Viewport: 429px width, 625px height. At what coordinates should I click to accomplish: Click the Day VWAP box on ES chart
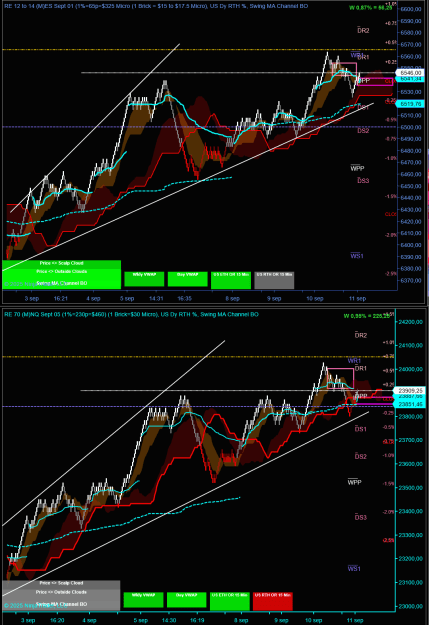pos(187,279)
